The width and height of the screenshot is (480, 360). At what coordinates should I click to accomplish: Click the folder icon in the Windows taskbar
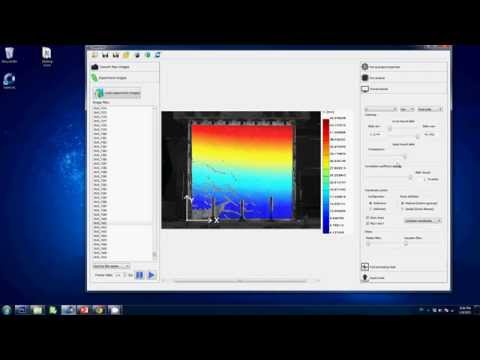coord(37,310)
